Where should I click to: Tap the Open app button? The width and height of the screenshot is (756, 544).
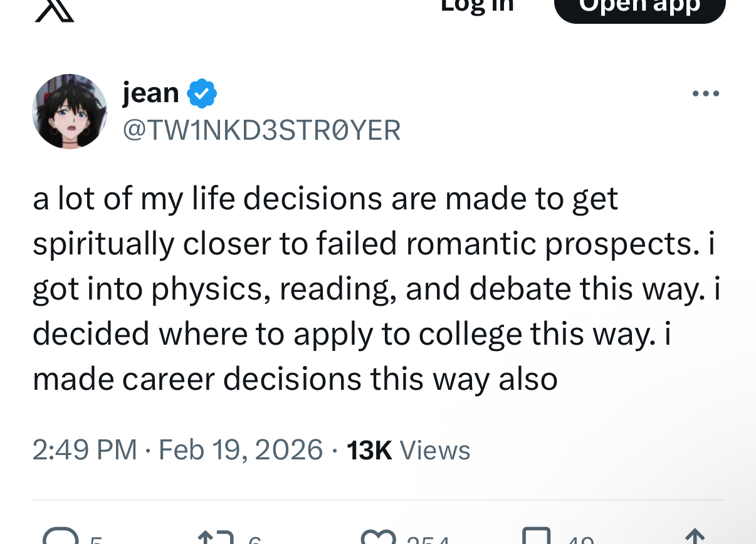(639, 9)
